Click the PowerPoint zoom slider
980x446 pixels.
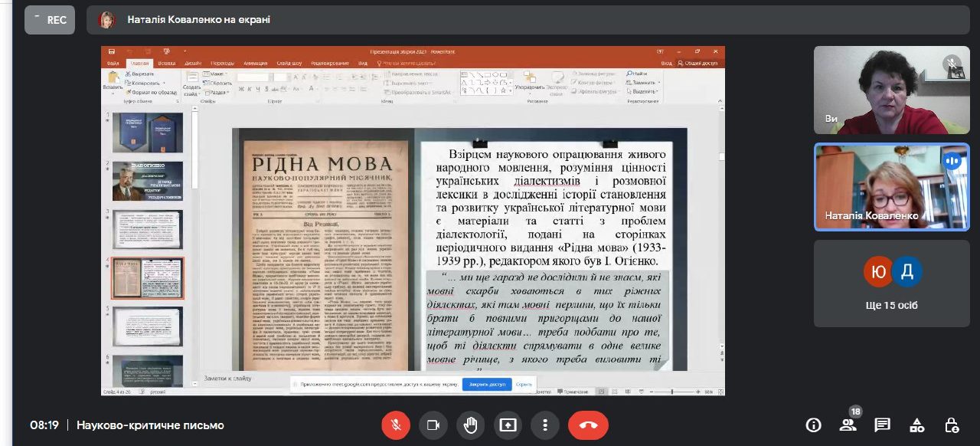coord(671,392)
